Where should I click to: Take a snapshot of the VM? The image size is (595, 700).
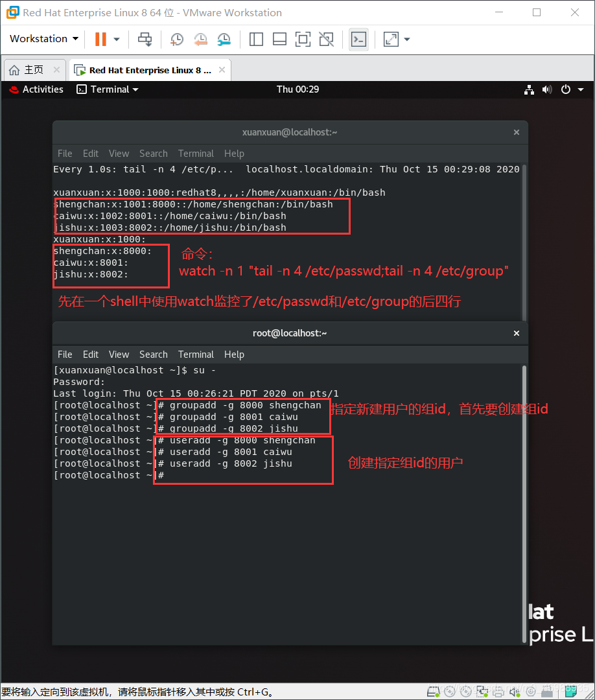pos(177,40)
